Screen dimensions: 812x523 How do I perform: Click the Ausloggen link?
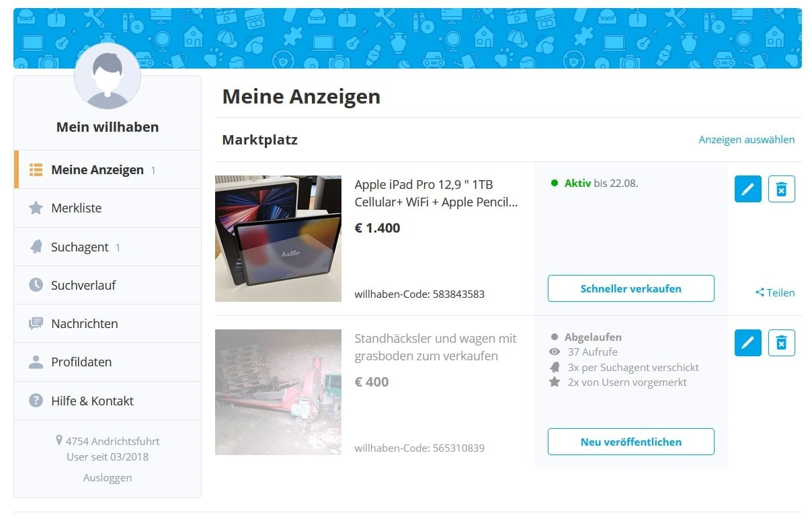click(108, 478)
